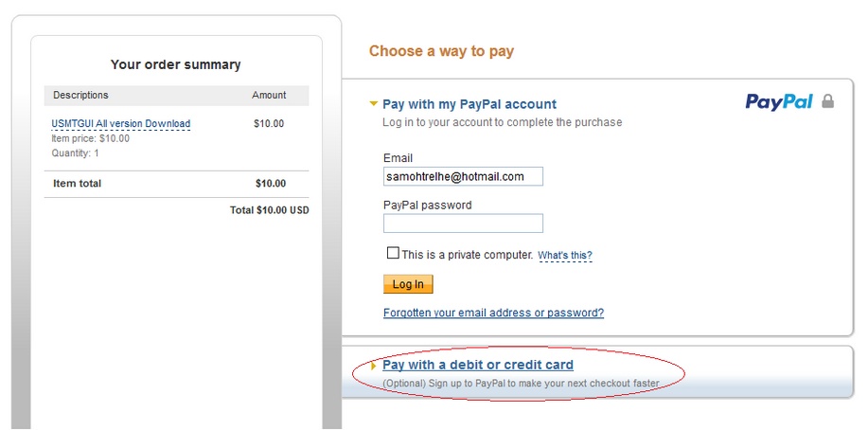
Task: Click the Pay with my PayPal account heading
Action: (469, 104)
